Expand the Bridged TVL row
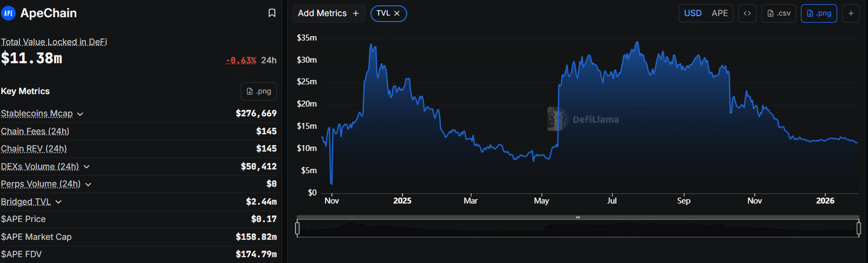The width and height of the screenshot is (868, 263). coord(59,202)
